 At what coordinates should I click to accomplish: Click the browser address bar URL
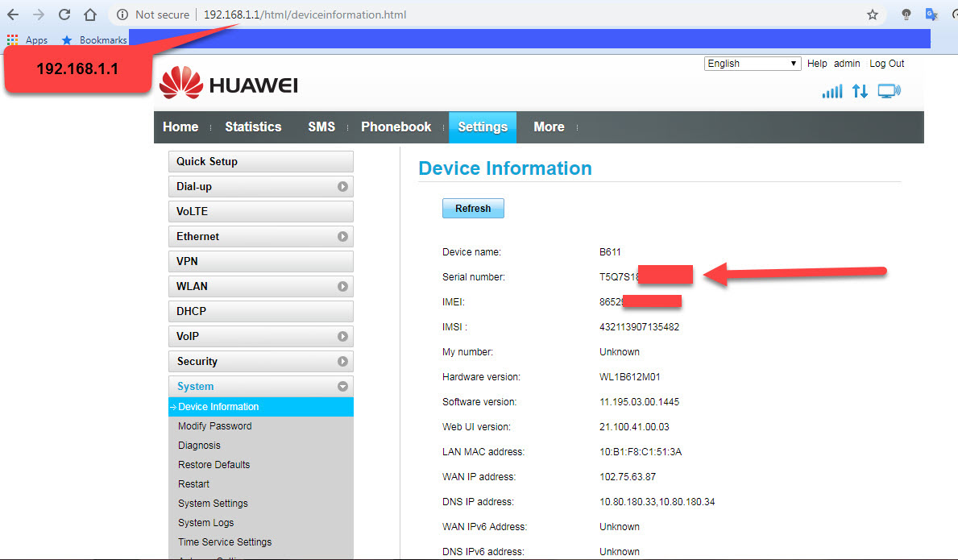pos(305,15)
